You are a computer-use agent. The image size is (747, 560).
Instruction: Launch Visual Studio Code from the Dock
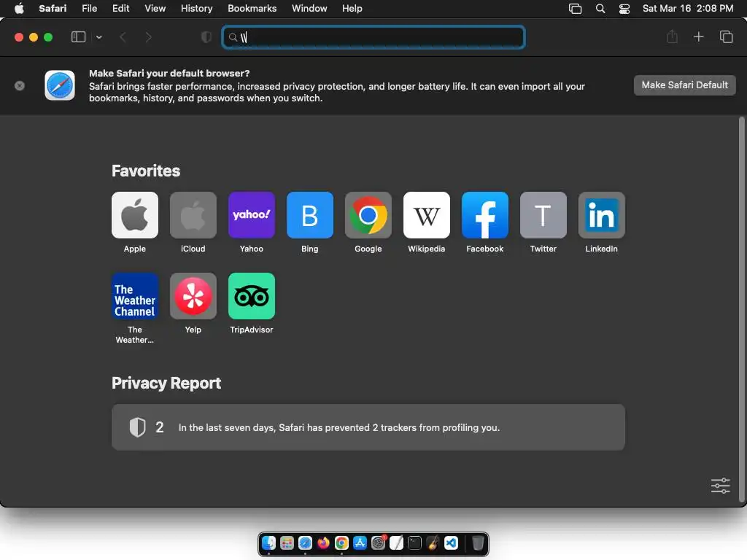pyautogui.click(x=451, y=542)
